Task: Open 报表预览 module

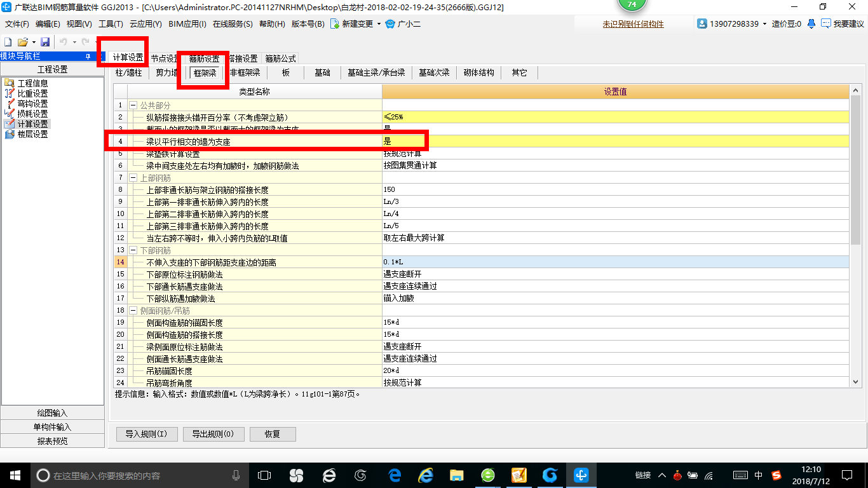Action: [x=52, y=441]
